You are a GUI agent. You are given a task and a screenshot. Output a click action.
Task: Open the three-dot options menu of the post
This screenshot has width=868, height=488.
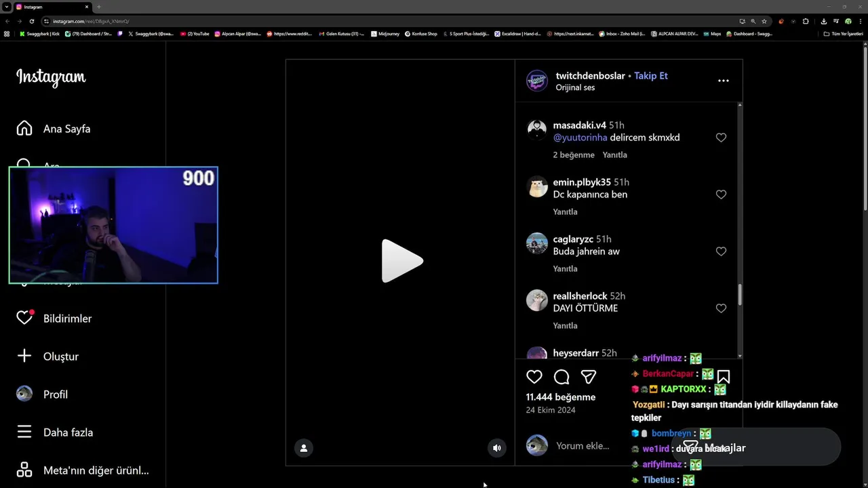[724, 81]
